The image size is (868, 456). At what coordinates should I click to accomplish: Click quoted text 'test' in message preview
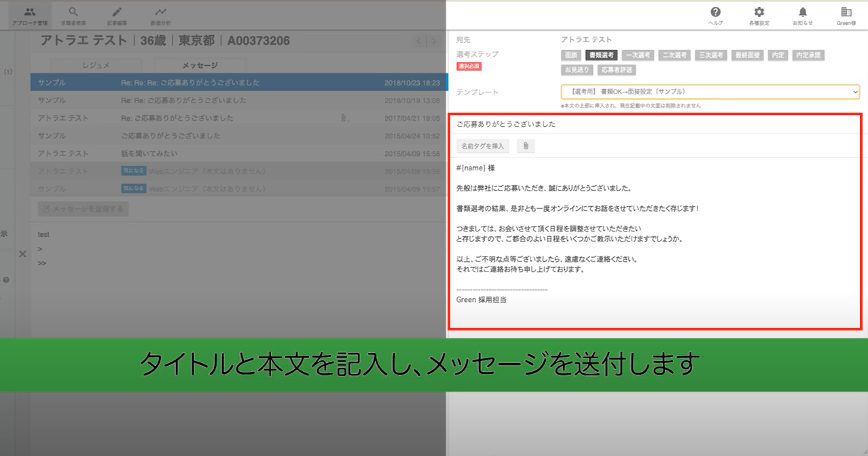(x=43, y=234)
